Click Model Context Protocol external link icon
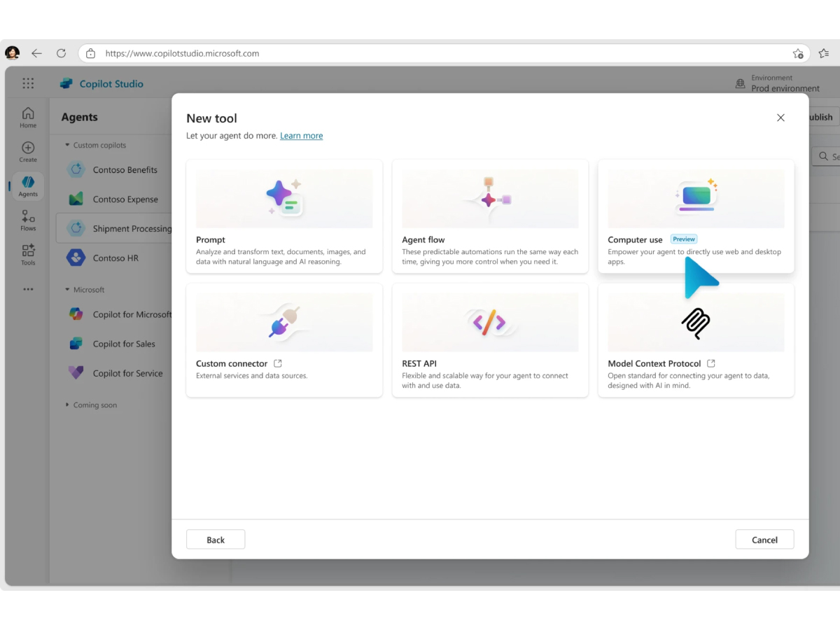The height and width of the screenshot is (630, 840). click(711, 363)
